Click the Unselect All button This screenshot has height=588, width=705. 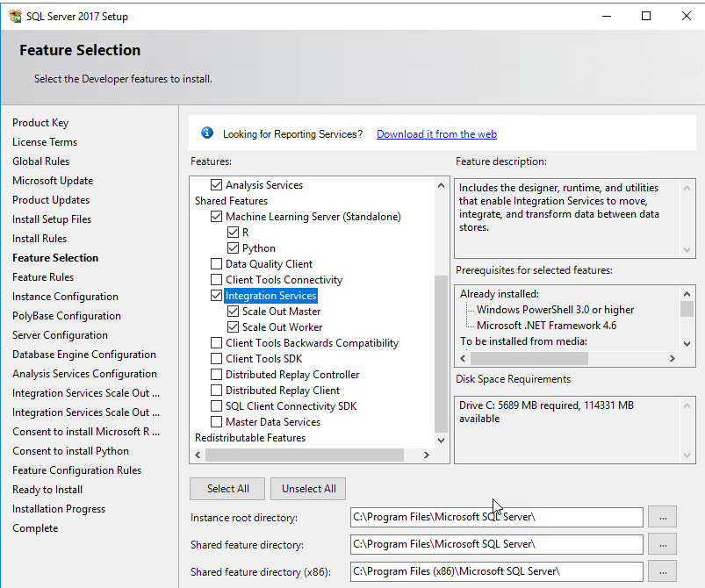tap(307, 488)
